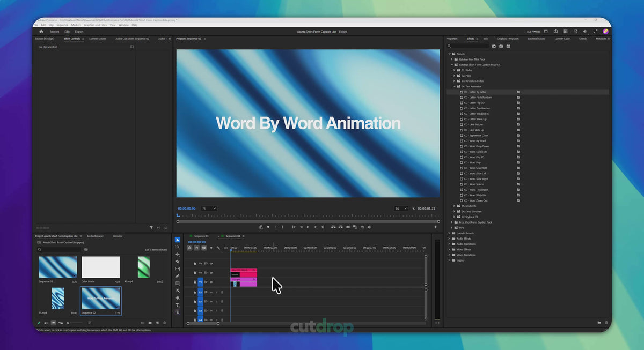Expand Cutdrop Free Mini Pack folder

click(x=451, y=59)
